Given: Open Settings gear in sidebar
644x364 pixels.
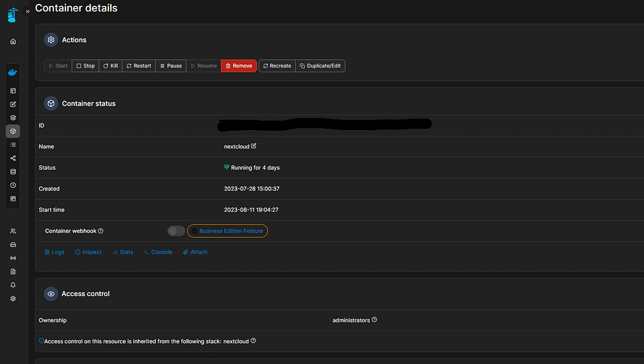Looking at the screenshot, I should [x=13, y=299].
